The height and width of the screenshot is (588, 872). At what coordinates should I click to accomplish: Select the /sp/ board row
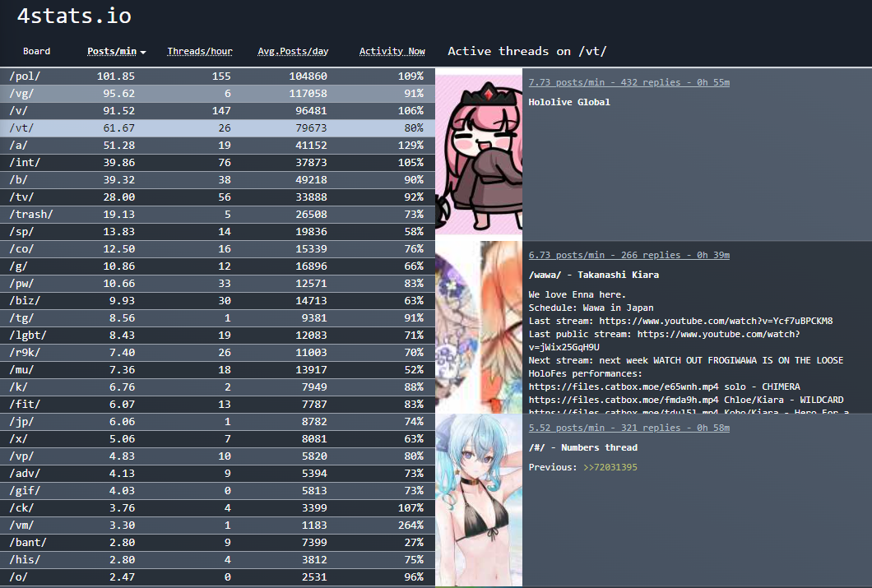(x=217, y=231)
